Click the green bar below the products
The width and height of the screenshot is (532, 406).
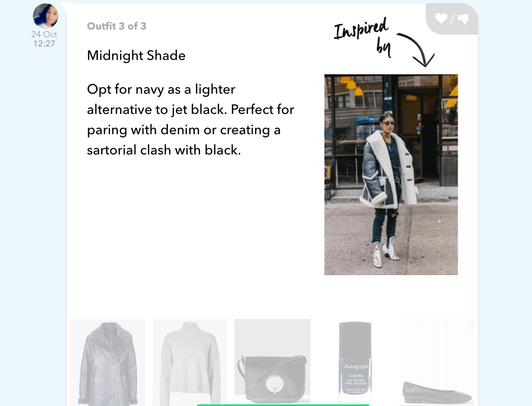tap(283, 405)
